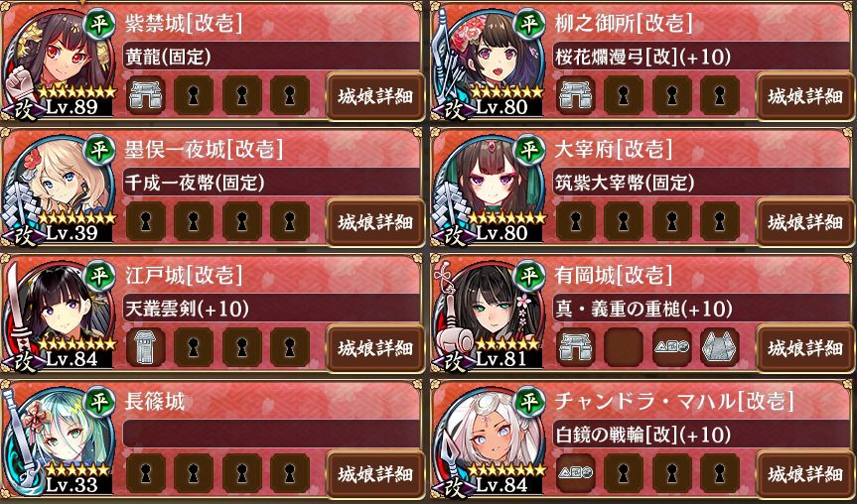
Task: Open 城娘詳細 for チャンドラ・マハル[改壱]
Action: 805,474
